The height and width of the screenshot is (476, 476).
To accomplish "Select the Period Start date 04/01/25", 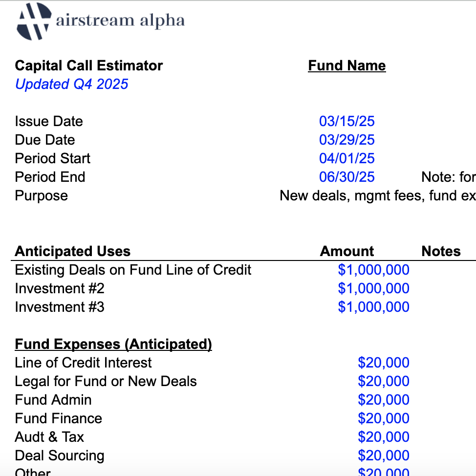I will [346, 158].
